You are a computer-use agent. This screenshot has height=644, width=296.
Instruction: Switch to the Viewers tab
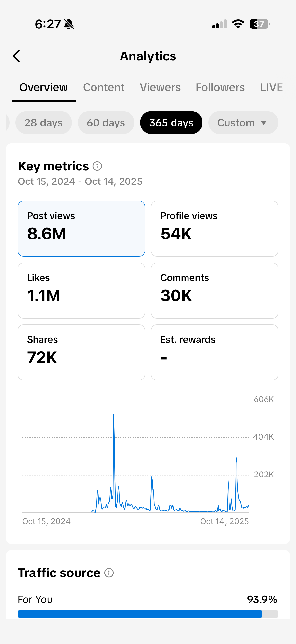tap(160, 87)
